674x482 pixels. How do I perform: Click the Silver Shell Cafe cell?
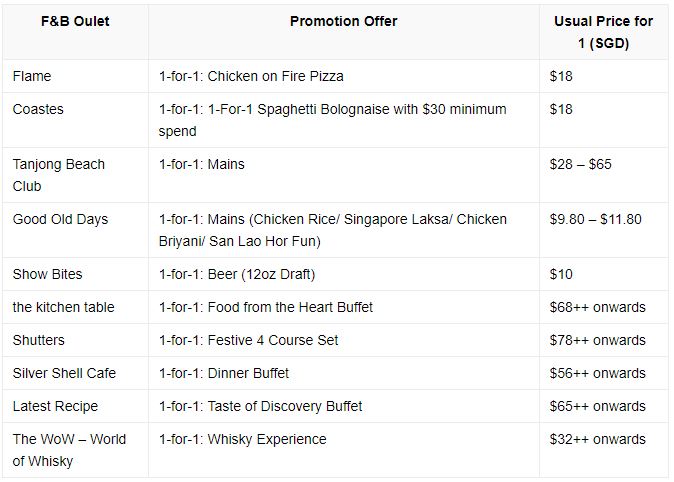tap(64, 373)
